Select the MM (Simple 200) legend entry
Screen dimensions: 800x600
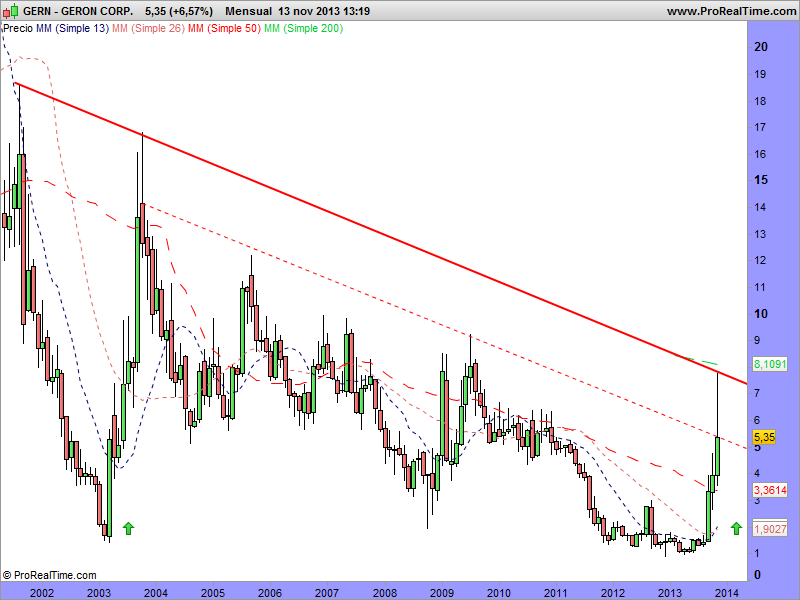pyautogui.click(x=303, y=28)
